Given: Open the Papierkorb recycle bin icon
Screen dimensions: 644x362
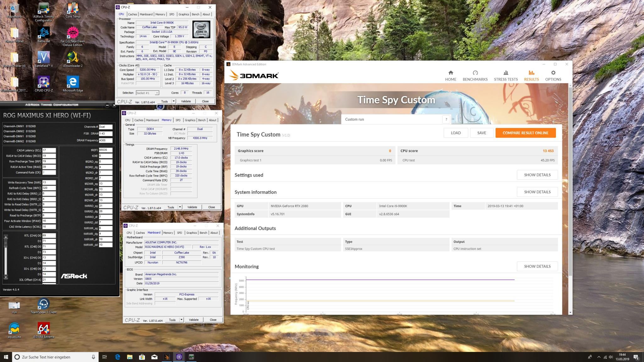Looking at the screenshot, I should pos(14,11).
